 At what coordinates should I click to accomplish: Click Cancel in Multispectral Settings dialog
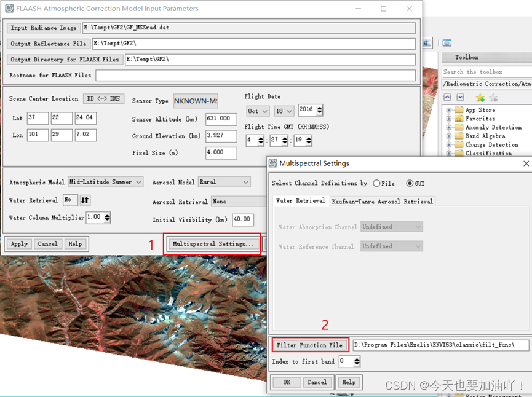tap(317, 382)
